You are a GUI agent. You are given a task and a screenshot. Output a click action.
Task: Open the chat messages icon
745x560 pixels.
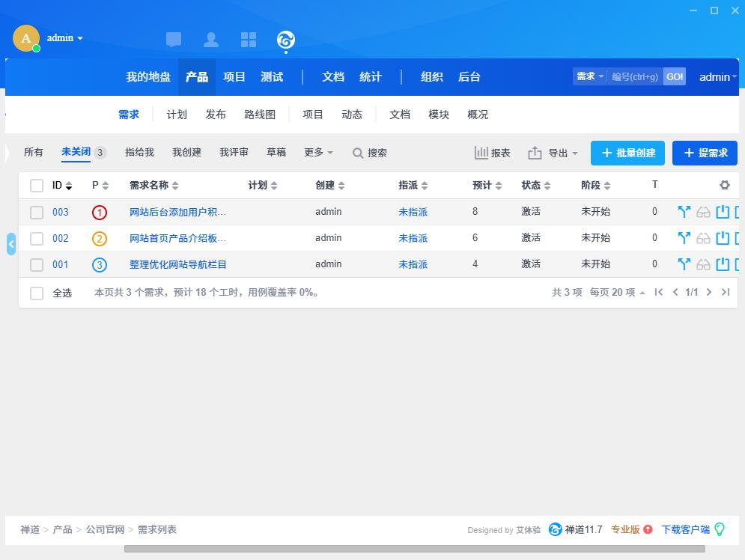(x=174, y=40)
